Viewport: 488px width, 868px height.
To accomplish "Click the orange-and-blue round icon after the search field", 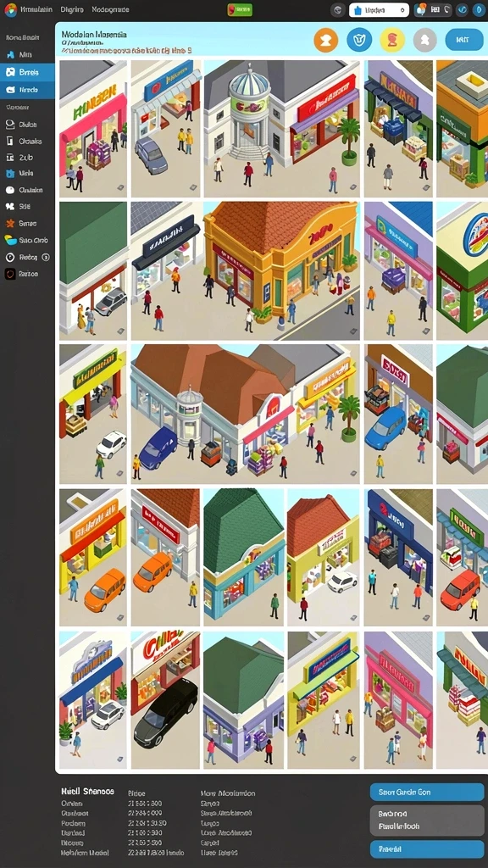I will pyautogui.click(x=420, y=9).
